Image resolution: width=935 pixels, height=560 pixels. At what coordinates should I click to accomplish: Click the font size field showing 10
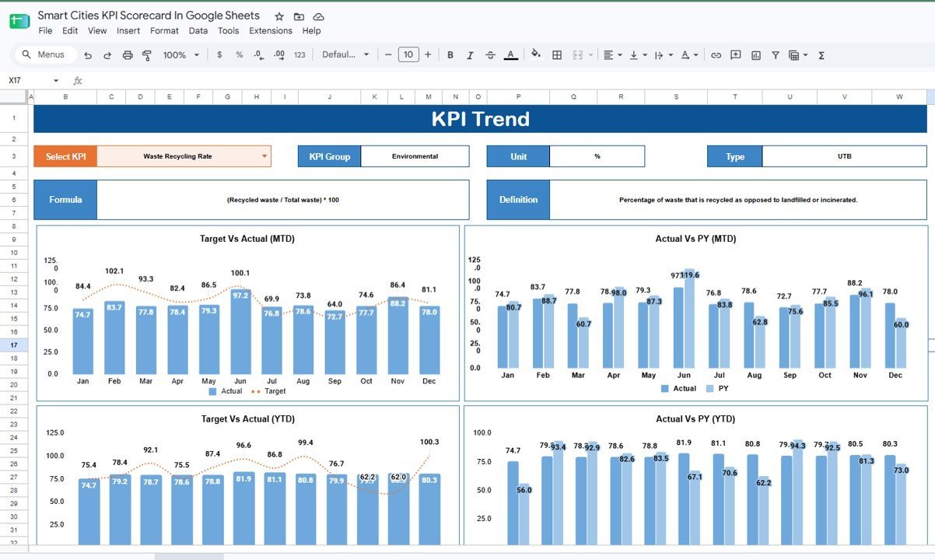[408, 55]
